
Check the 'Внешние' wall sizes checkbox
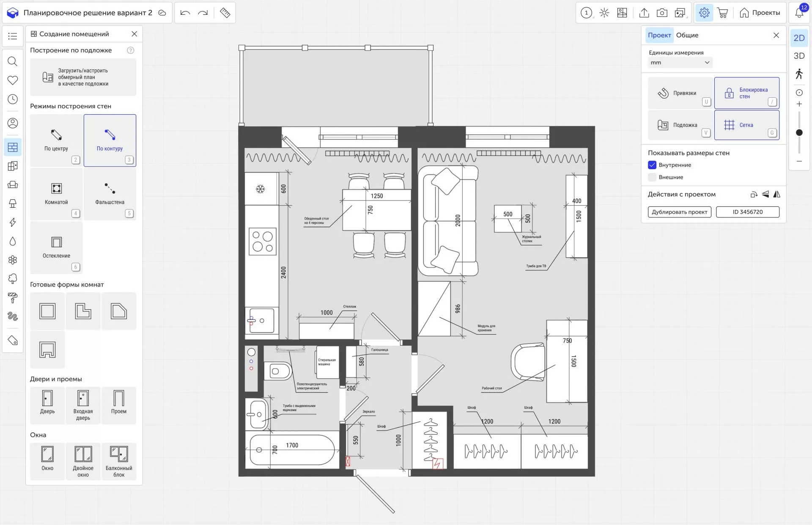[652, 177]
